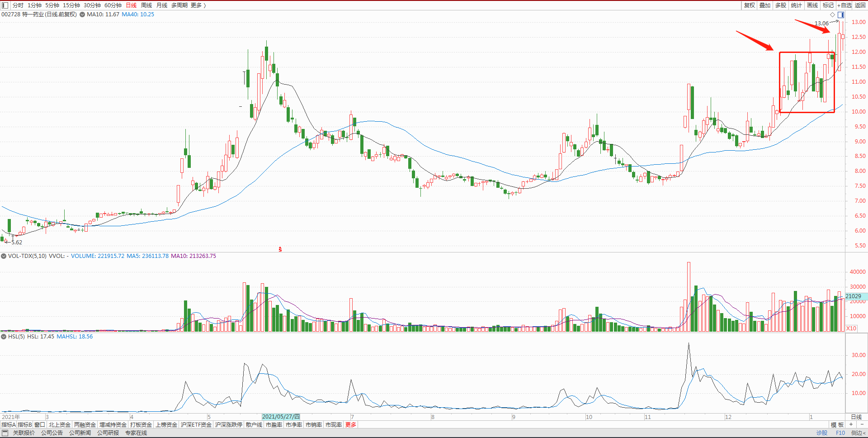Viewport: 868px width, 438px height.
Task: Toggle the right side panel icon
Action: (x=841, y=14)
